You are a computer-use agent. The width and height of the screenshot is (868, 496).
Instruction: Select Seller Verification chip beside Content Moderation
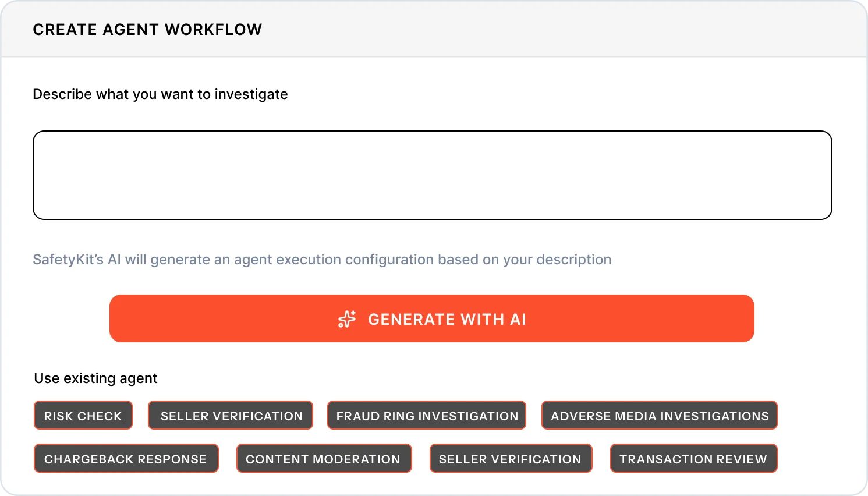(x=510, y=459)
